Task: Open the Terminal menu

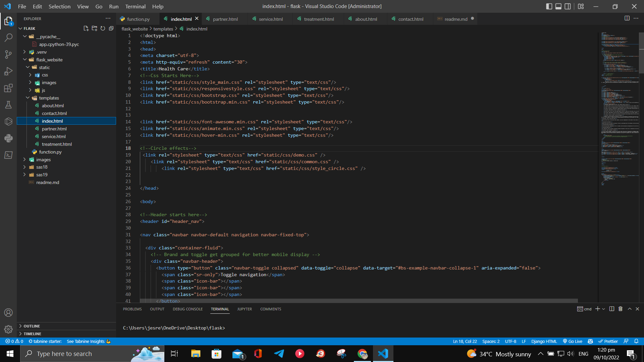Action: click(135, 6)
